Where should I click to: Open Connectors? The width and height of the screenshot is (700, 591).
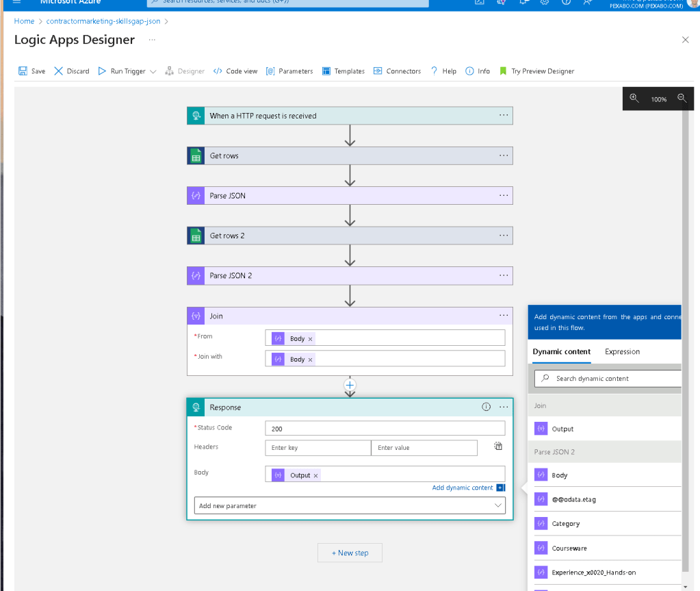click(x=397, y=71)
